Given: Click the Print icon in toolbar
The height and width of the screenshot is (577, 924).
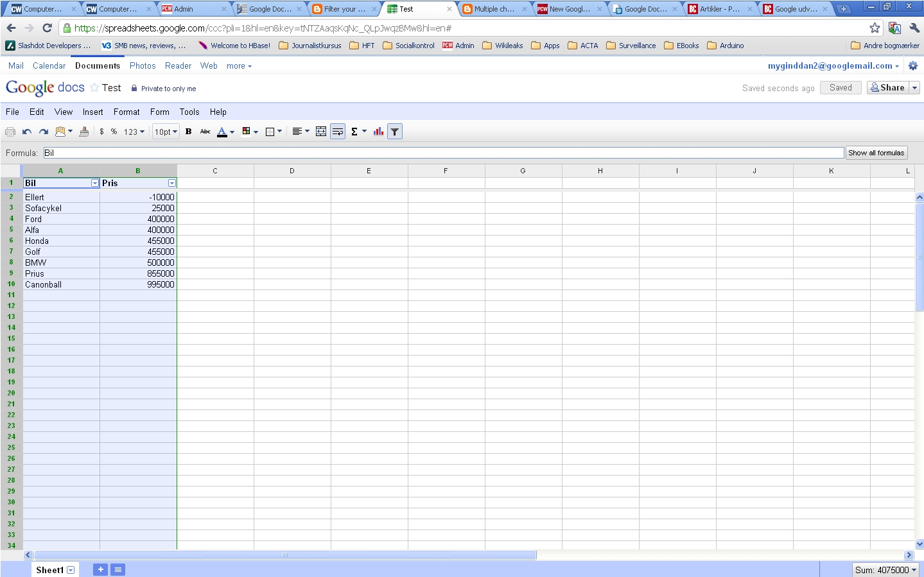Looking at the screenshot, I should (x=10, y=132).
